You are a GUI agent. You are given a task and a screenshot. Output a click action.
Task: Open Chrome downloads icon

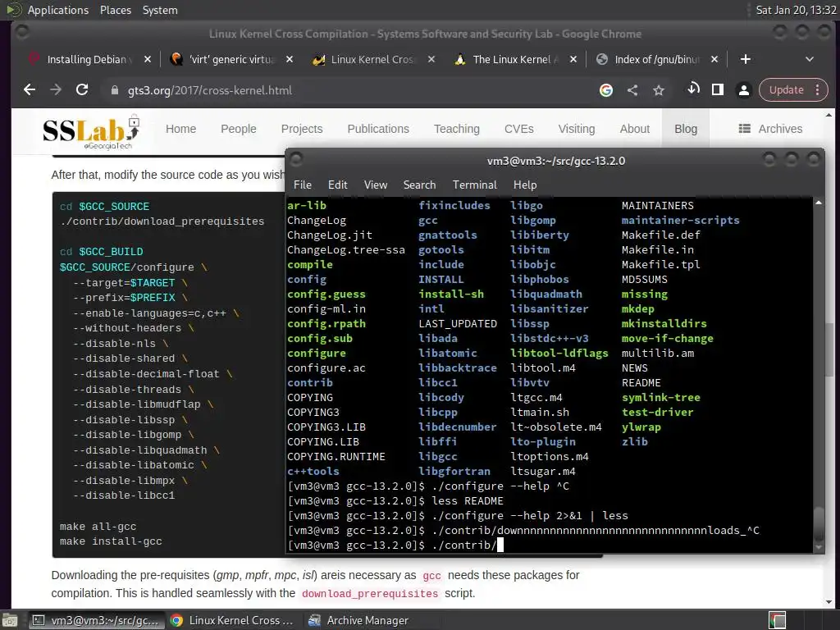[692, 89]
